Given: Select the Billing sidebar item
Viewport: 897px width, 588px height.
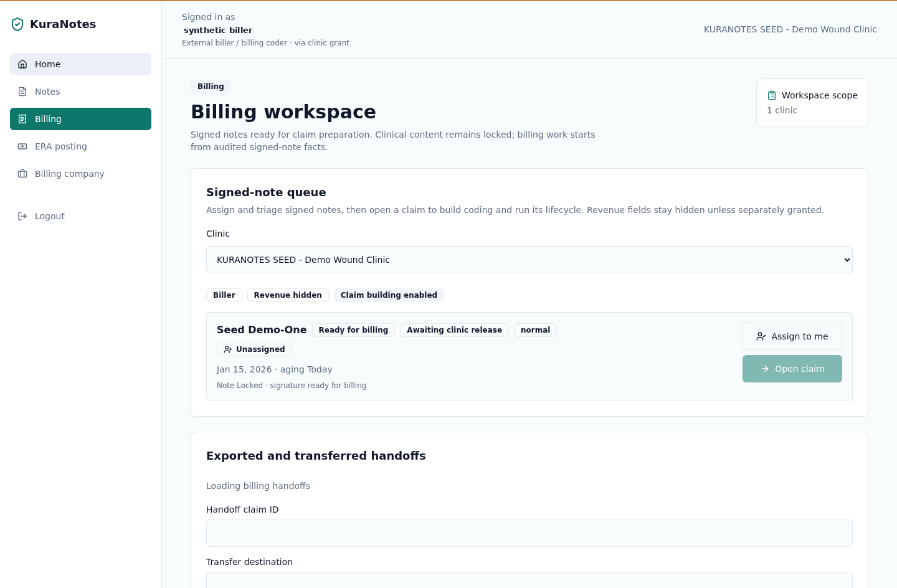Looking at the screenshot, I should [x=80, y=119].
